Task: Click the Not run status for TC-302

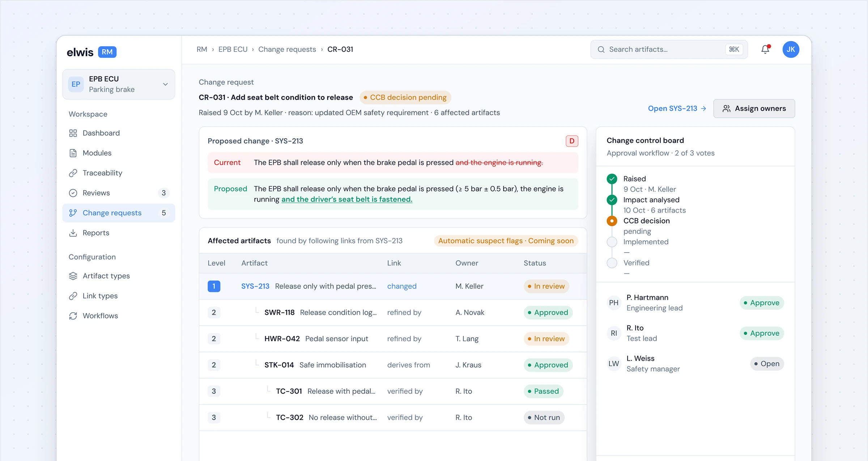Action: point(544,418)
